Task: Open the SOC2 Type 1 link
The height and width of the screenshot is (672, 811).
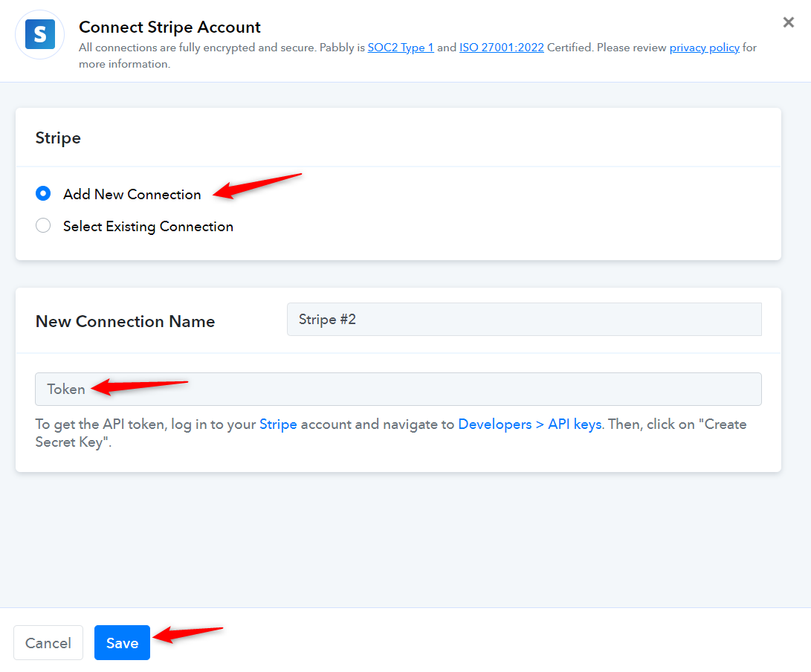Action: [401, 48]
